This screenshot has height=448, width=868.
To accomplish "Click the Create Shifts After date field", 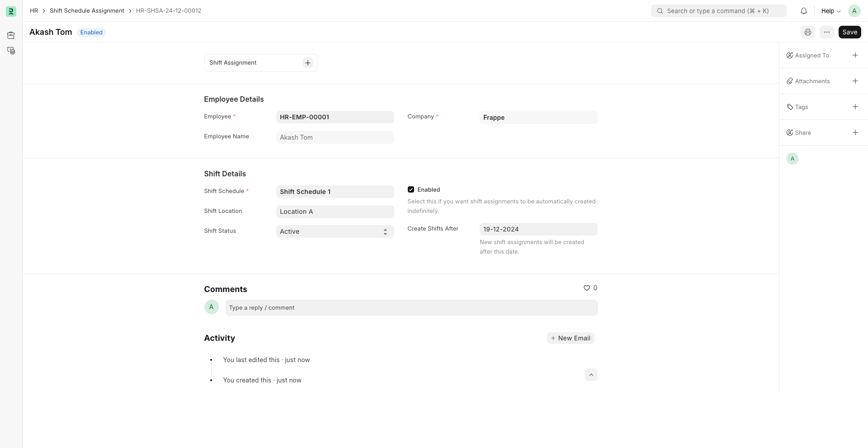I will (x=538, y=229).
